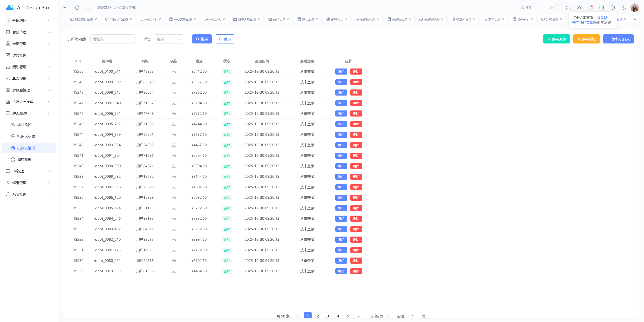Screen dimensions: 644x322
Task: Delete robot_0099_509 row
Action: point(356,82)
